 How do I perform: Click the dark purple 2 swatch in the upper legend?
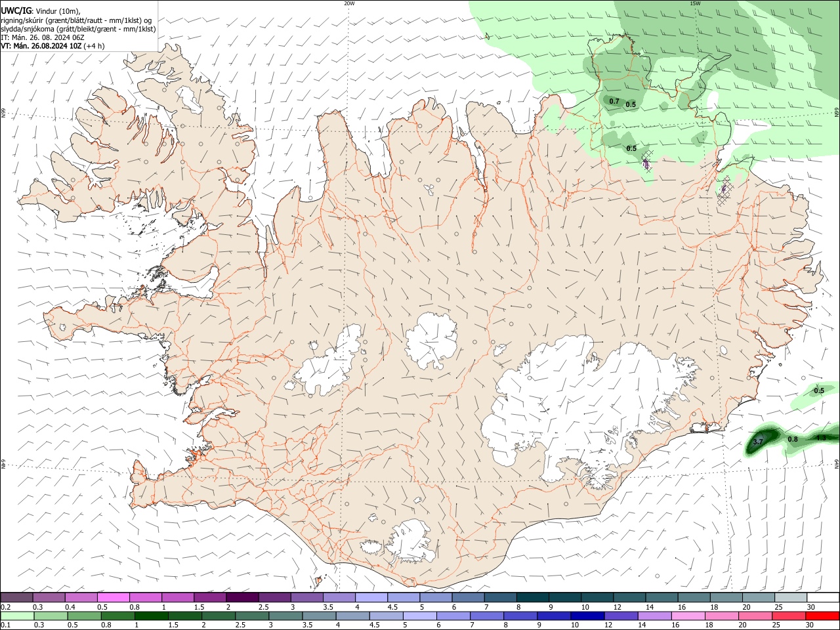[242, 598]
